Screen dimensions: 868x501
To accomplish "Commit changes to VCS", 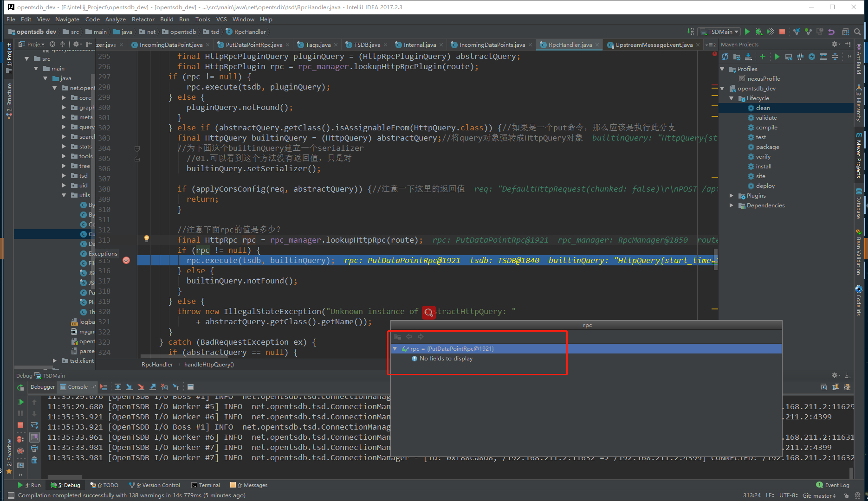I will tap(808, 32).
